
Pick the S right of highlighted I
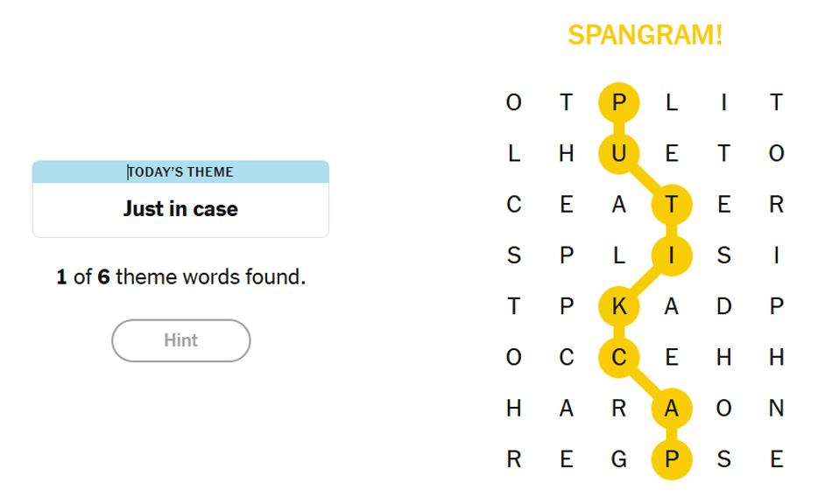[x=723, y=255]
